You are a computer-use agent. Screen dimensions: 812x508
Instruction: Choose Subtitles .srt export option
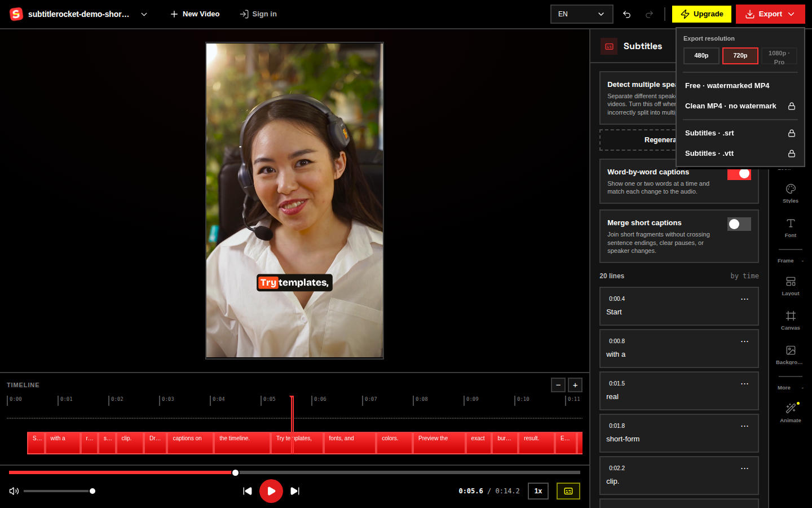tap(740, 133)
